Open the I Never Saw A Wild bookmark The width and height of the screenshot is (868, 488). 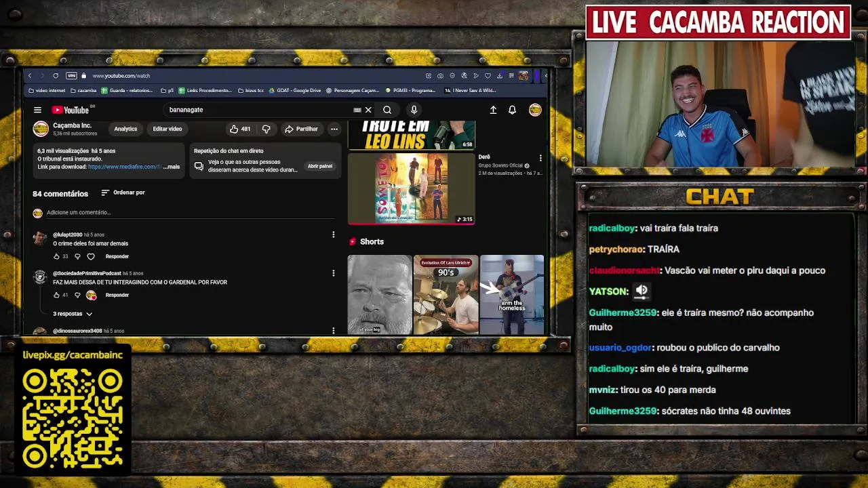pyautogui.click(x=471, y=90)
